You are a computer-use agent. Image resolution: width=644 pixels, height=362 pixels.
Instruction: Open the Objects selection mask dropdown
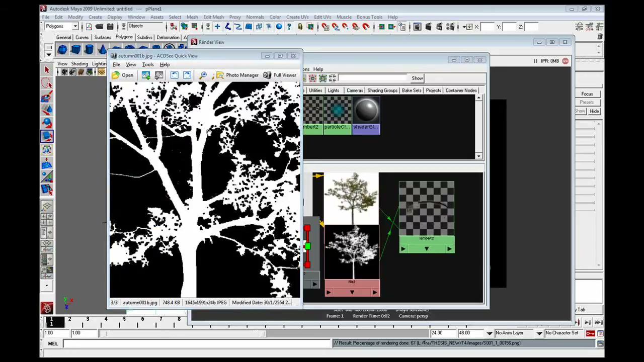(123, 26)
